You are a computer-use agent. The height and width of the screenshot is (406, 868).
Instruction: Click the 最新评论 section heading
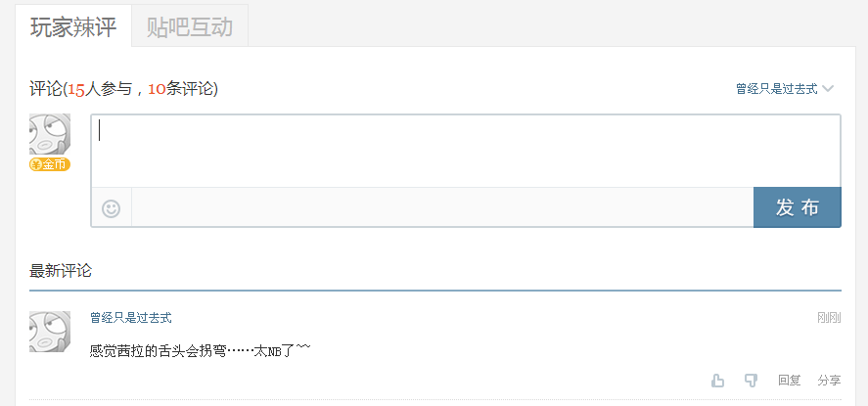pyautogui.click(x=61, y=270)
